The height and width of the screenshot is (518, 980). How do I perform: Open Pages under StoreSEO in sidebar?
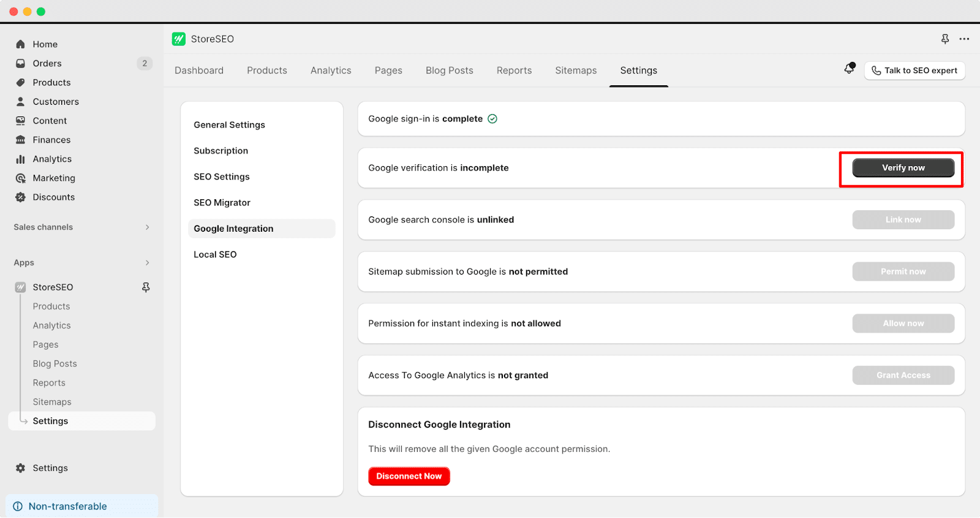click(46, 345)
